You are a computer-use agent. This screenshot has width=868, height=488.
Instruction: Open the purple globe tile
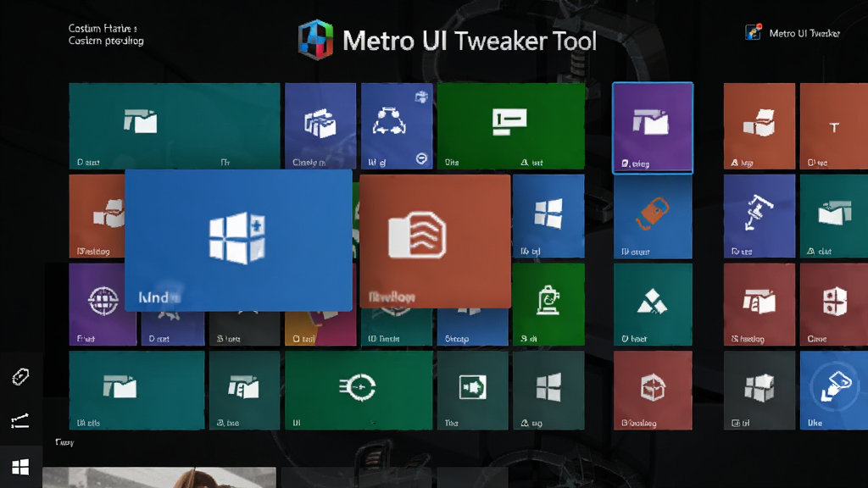(103, 304)
